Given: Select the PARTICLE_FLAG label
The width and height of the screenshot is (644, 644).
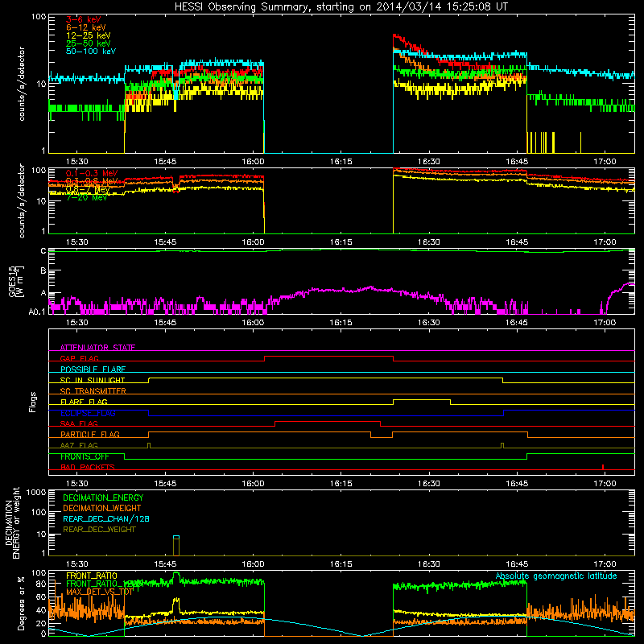Looking at the screenshot, I should [x=90, y=435].
